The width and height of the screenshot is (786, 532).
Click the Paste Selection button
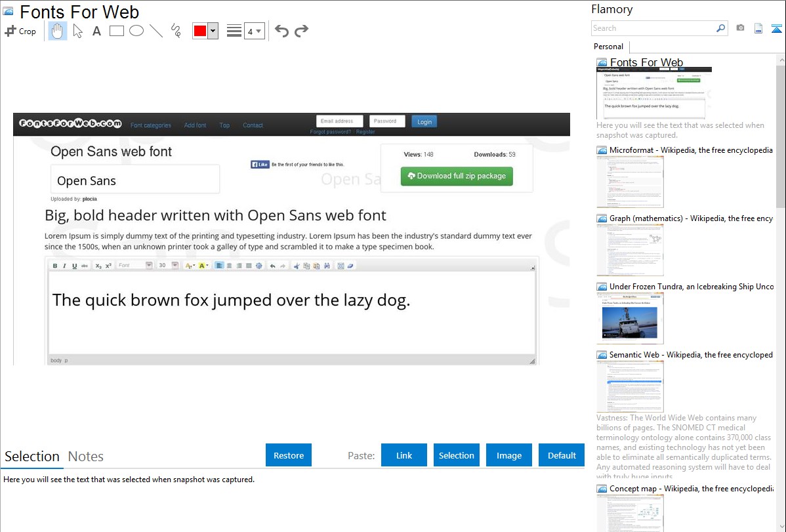click(x=456, y=455)
